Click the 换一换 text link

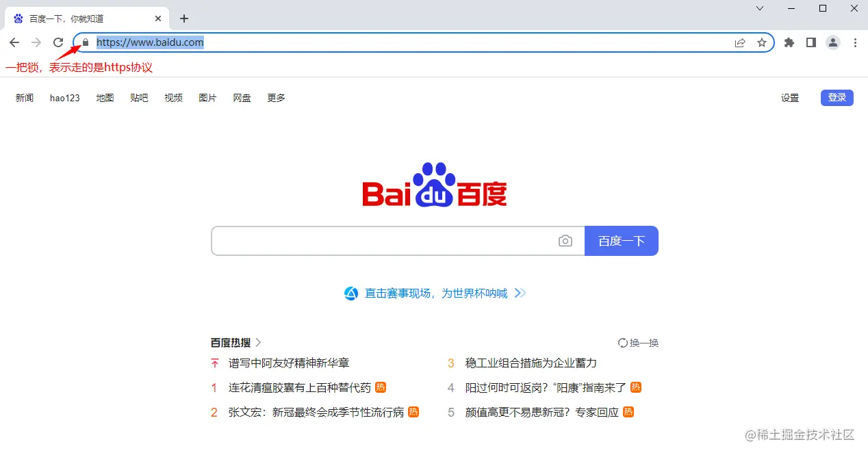click(x=644, y=343)
